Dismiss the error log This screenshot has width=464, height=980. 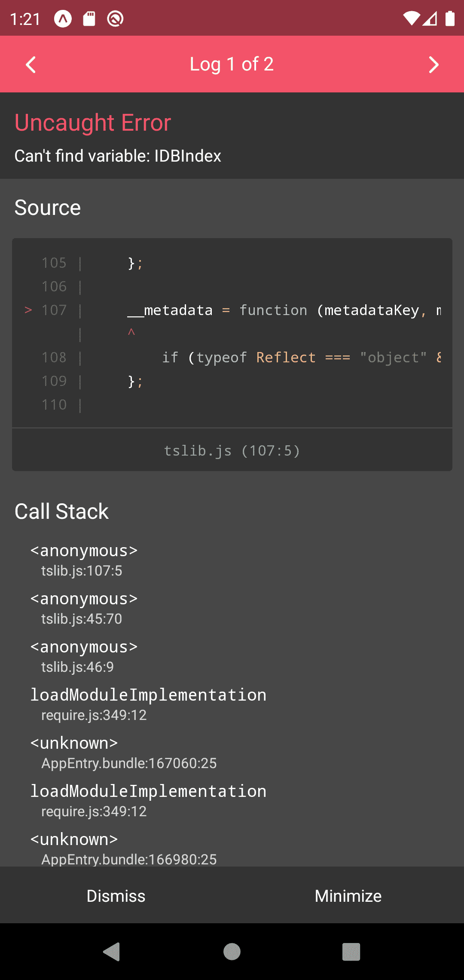[116, 896]
